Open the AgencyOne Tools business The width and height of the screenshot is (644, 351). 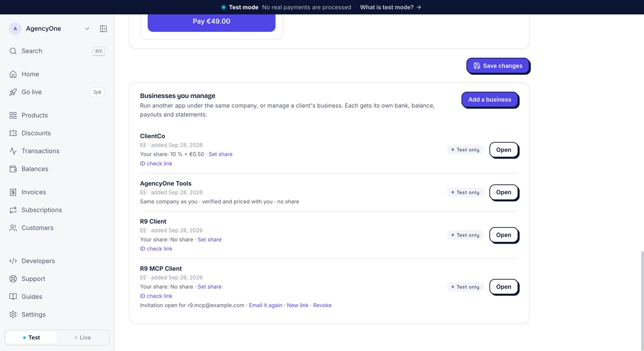point(504,192)
